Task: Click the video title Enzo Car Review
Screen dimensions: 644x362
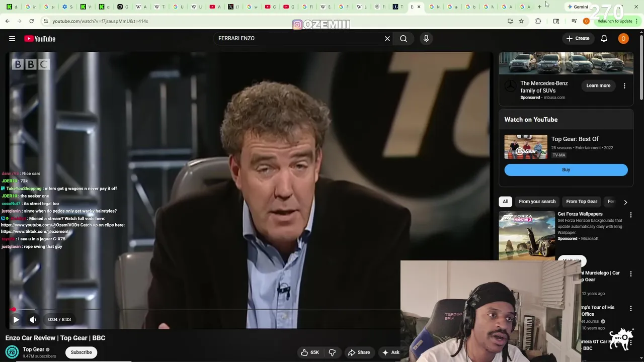Action: pyautogui.click(x=55, y=338)
